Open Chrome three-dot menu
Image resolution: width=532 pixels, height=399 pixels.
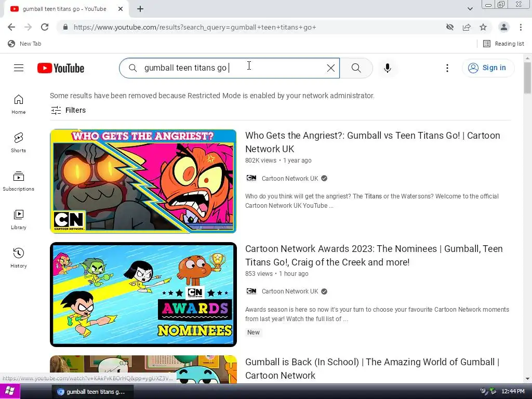click(521, 27)
